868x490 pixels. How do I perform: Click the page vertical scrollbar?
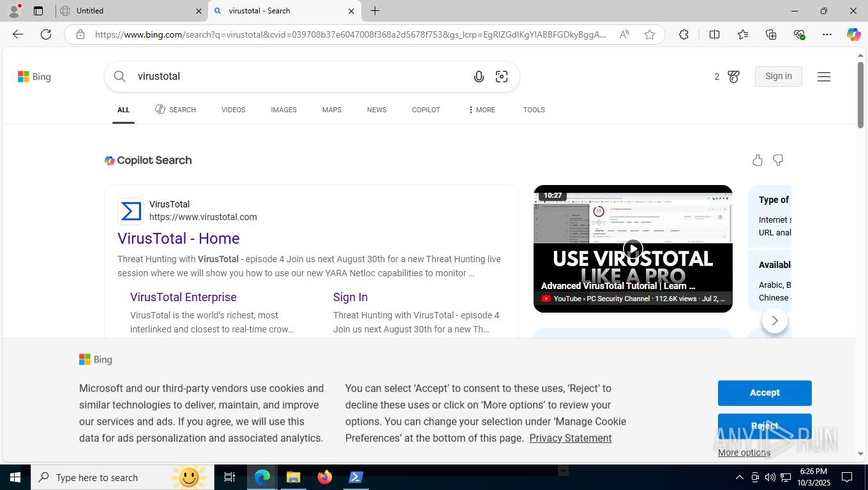[861, 96]
